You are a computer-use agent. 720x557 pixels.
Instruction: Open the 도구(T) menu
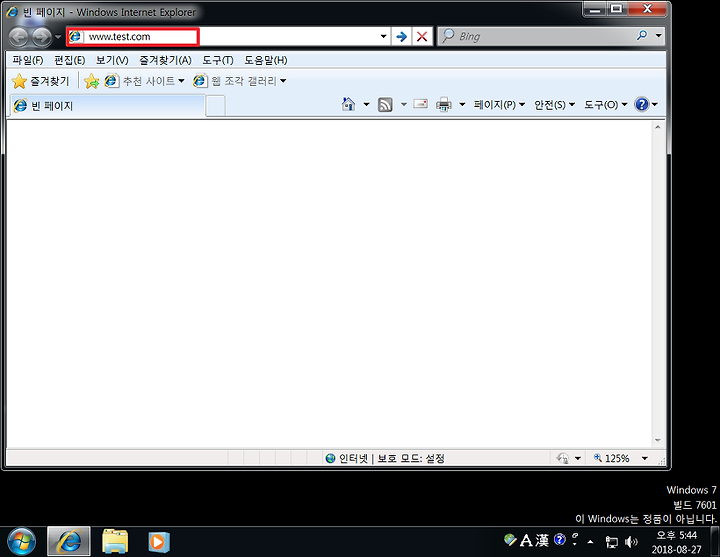coord(218,60)
